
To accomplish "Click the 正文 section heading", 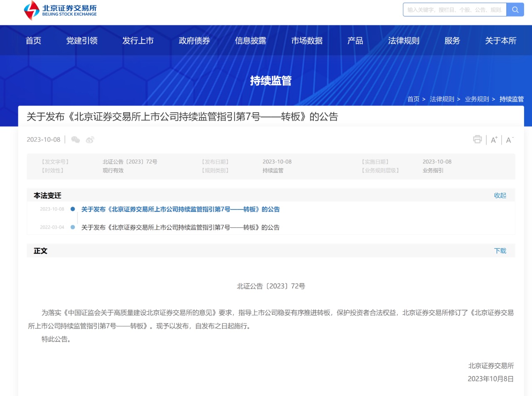I will pyautogui.click(x=40, y=251).
